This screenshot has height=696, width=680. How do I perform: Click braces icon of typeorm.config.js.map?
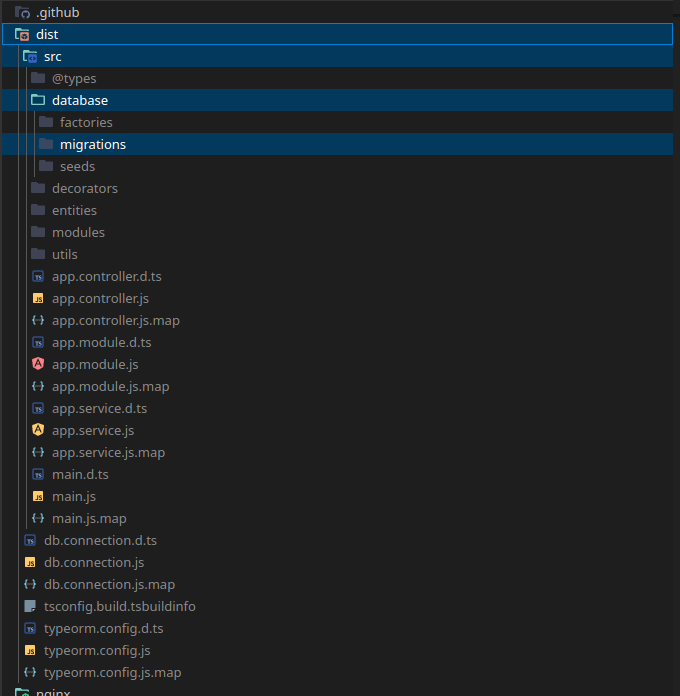(x=30, y=672)
